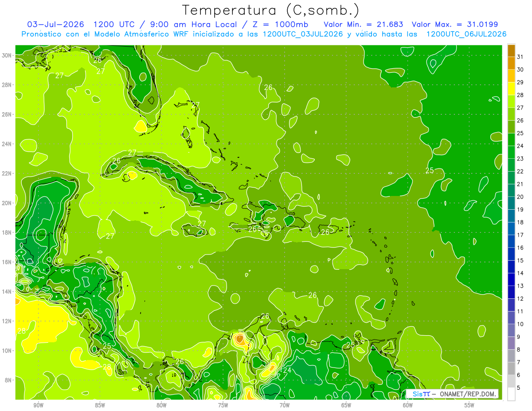532x411 pixels.
Task: Pick the bright yellow swatch between legend 28 and 29
Action: coord(511,89)
